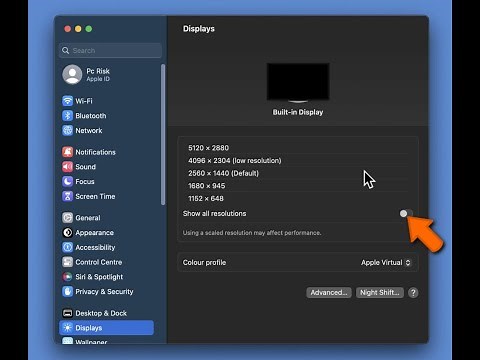Open Network settings label
The width and height of the screenshot is (480, 360).
point(89,130)
